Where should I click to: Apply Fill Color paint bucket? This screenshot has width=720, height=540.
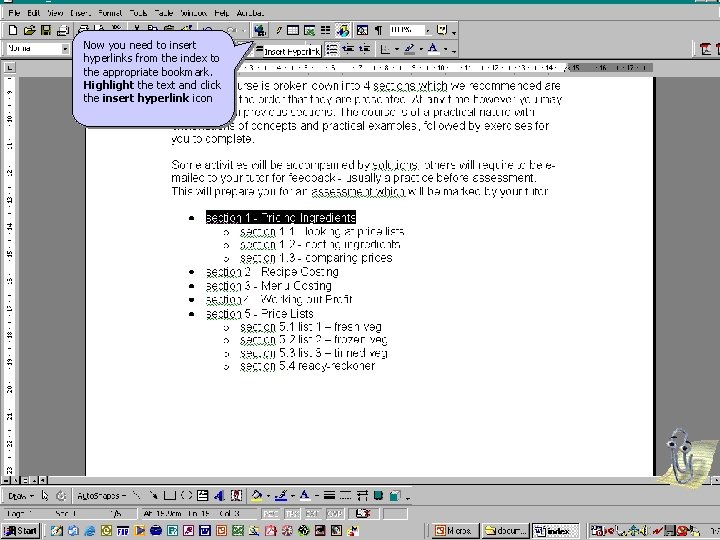point(257,495)
